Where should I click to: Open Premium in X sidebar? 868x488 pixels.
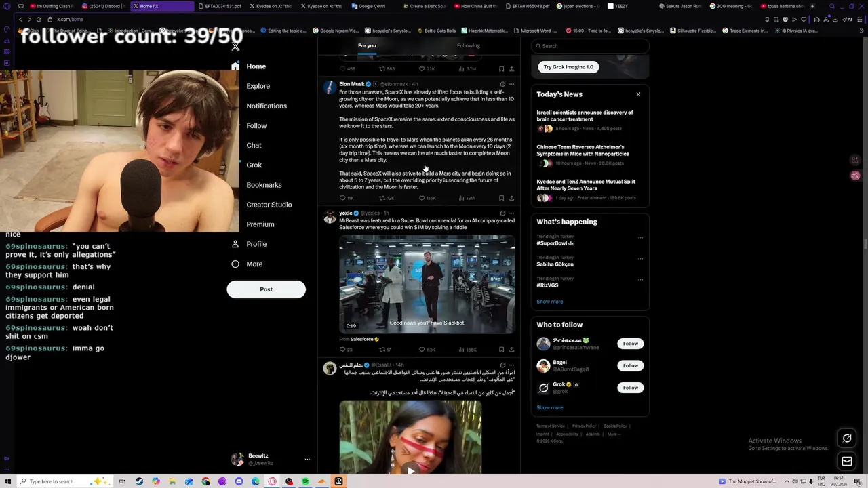[260, 224]
